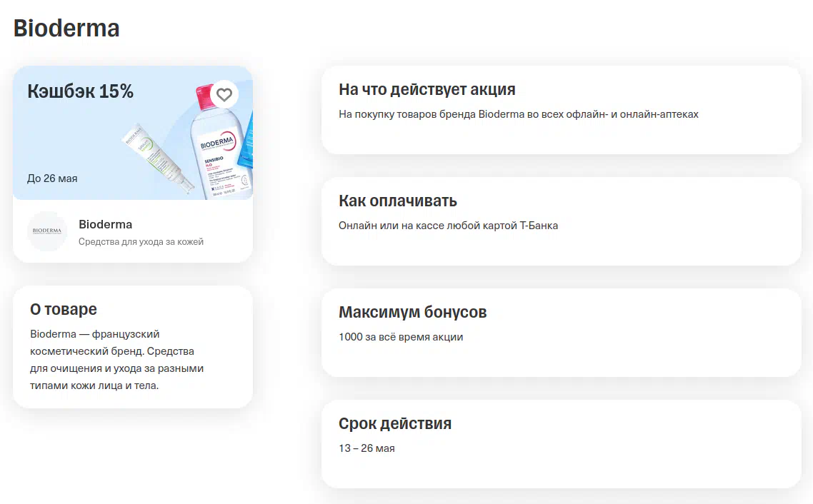Click the 'О товаре' heading

[64, 309]
